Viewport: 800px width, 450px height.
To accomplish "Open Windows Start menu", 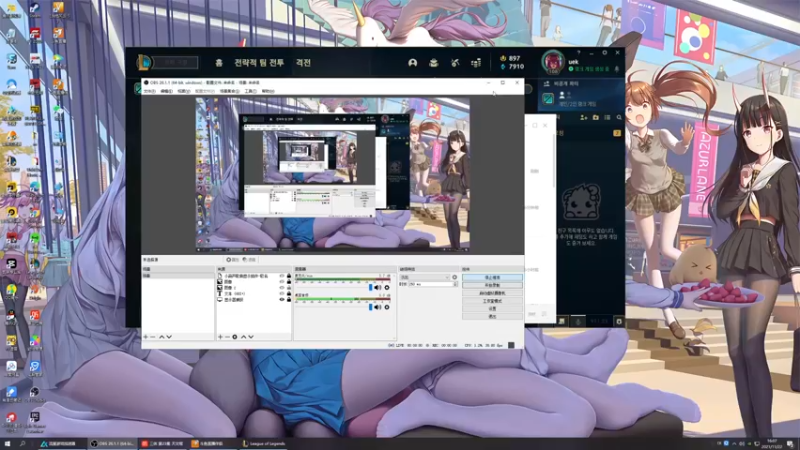I will (7, 444).
